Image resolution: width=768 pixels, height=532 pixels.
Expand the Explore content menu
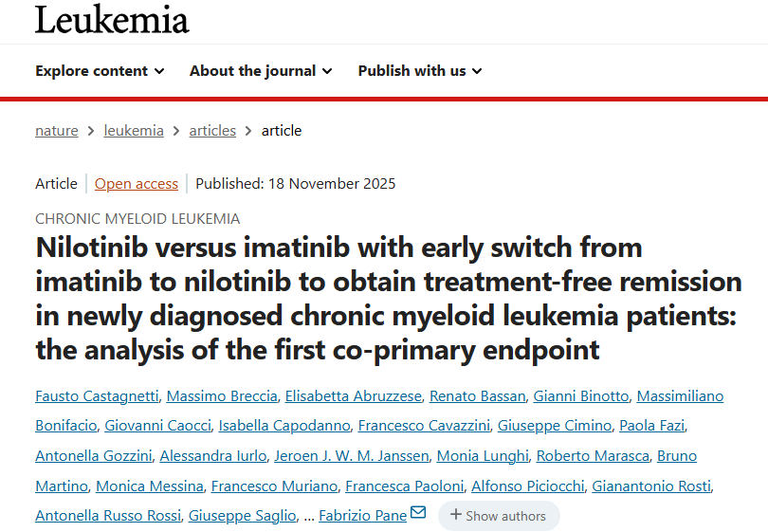coord(100,71)
